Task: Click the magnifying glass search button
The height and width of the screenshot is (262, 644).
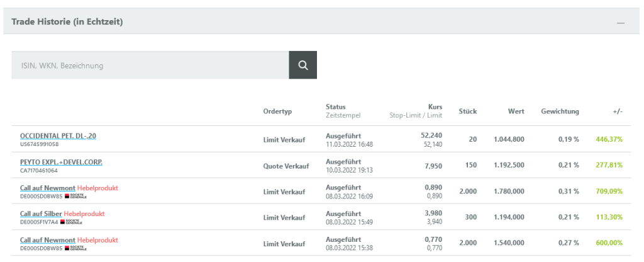Action: [303, 65]
